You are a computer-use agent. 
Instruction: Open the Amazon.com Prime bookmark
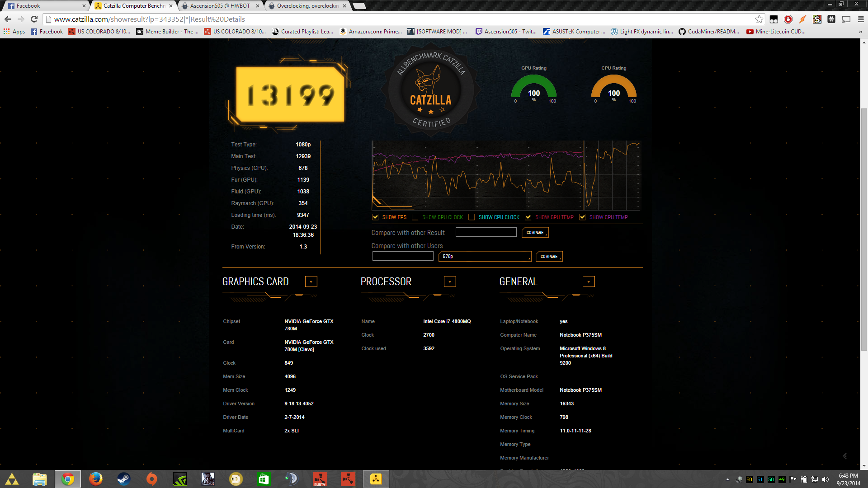[371, 31]
